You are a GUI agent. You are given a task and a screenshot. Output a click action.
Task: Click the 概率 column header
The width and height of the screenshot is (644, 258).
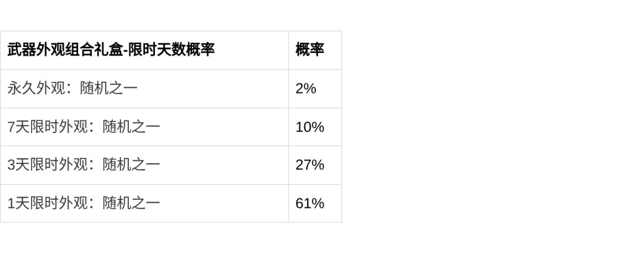(309, 50)
